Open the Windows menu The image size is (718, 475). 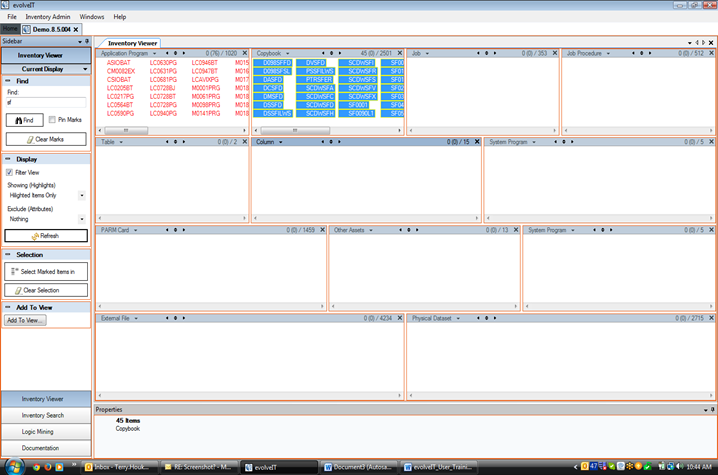92,16
